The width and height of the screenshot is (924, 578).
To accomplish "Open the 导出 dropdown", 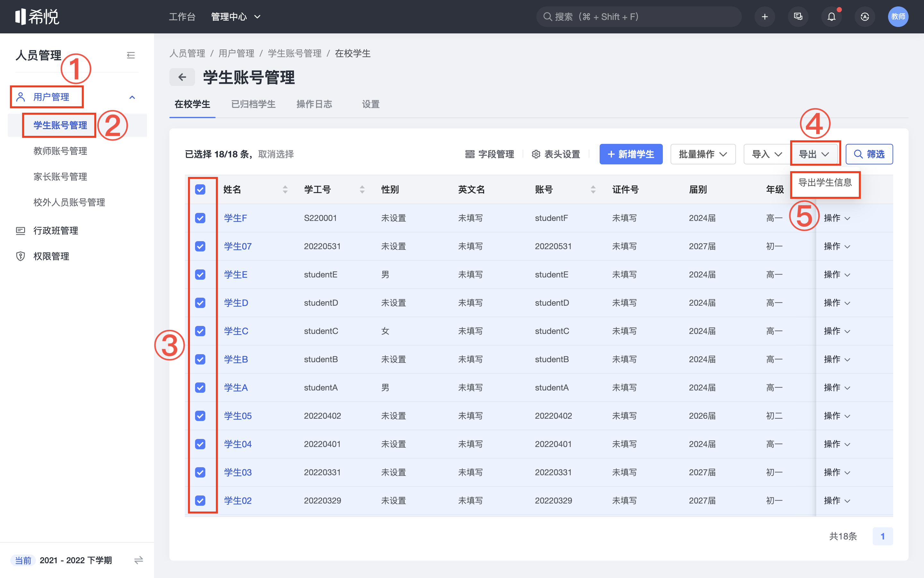I will pyautogui.click(x=814, y=154).
